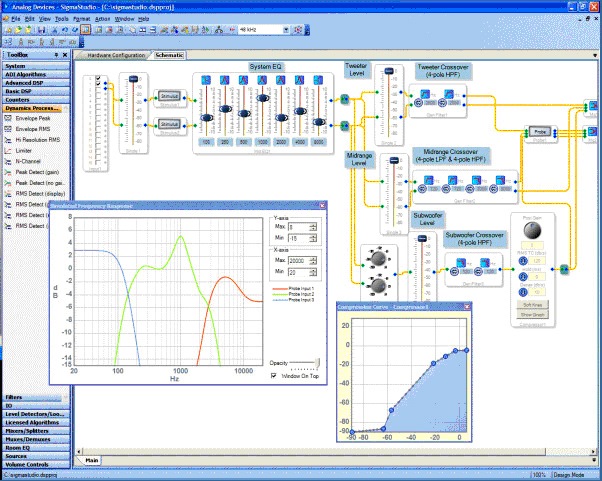Click the 2000 frequency box in System EQ
The width and height of the screenshot is (602, 481).
coord(281,142)
